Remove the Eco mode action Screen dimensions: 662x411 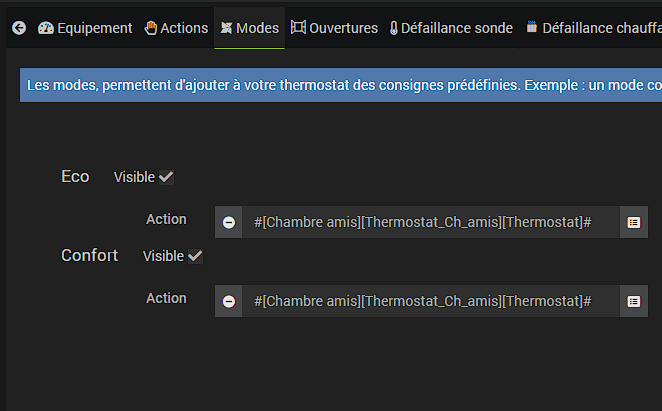[229, 222]
